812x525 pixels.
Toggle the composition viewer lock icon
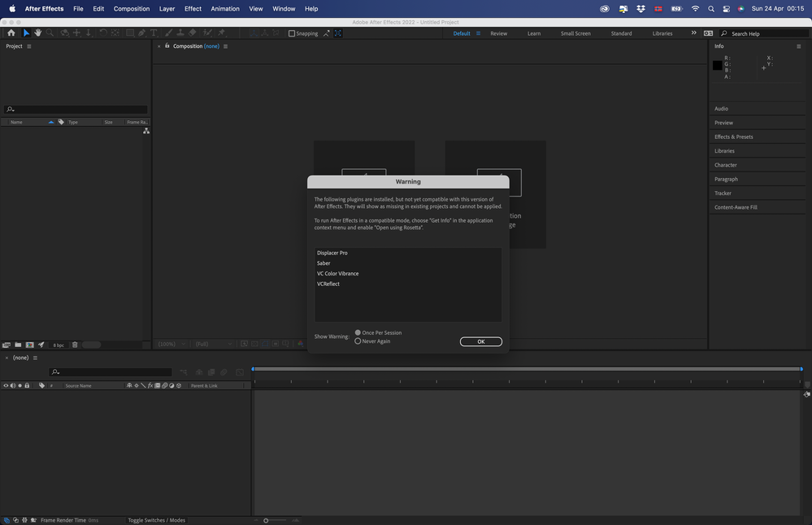(x=167, y=46)
